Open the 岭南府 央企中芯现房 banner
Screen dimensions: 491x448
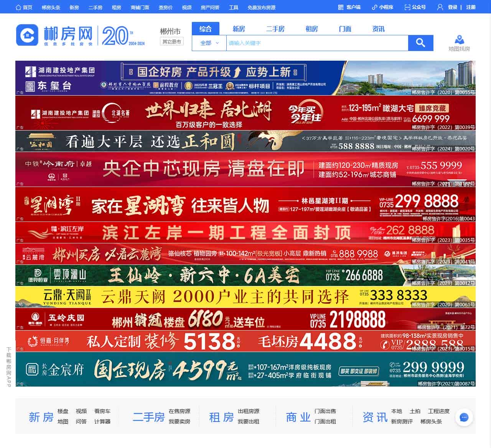click(x=245, y=169)
